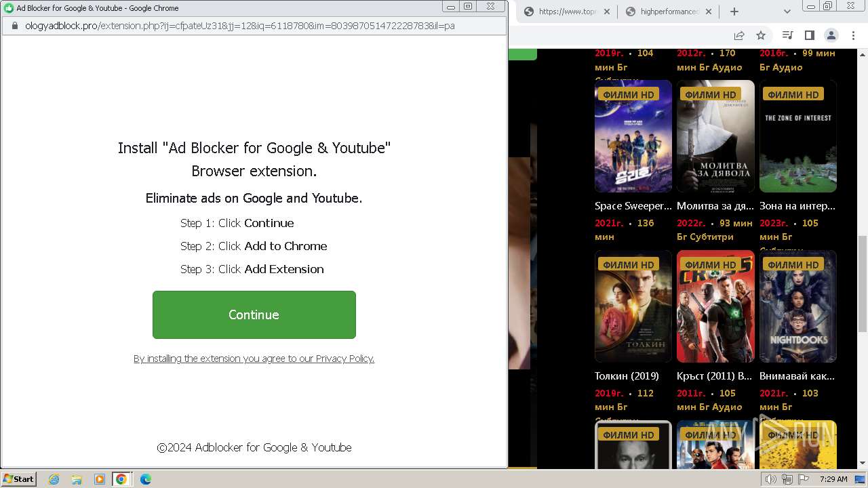868x488 pixels.
Task: Open a new tab with plus button
Action: 734,12
